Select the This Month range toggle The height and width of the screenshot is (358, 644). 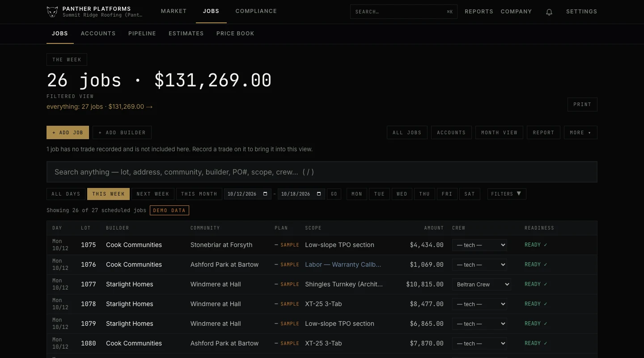click(x=199, y=194)
